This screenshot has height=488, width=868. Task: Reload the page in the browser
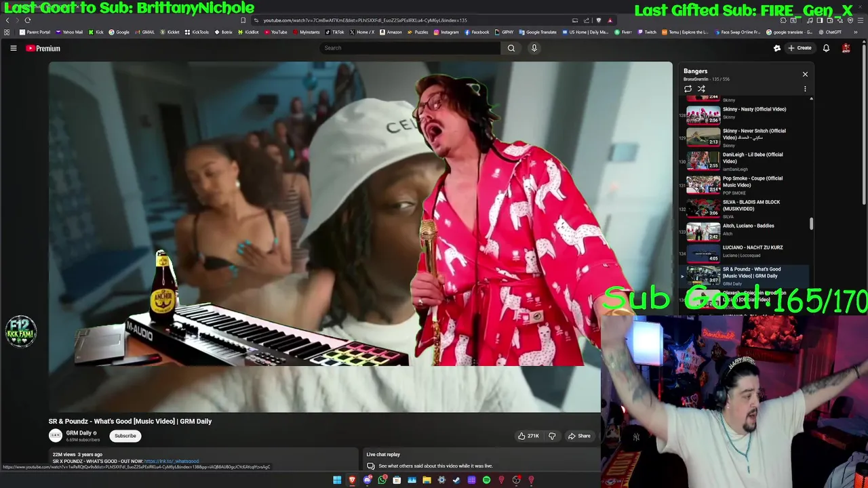tap(28, 20)
